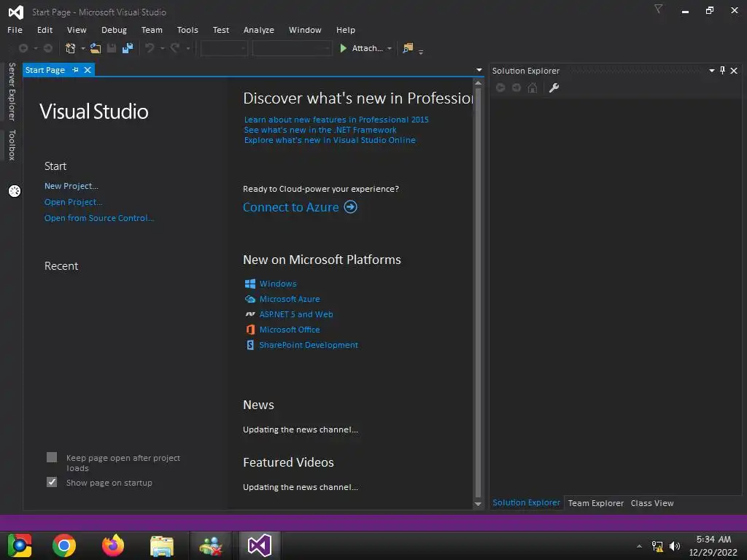Click the volume speaker tray icon
This screenshot has height=560, width=747.
[x=675, y=546]
